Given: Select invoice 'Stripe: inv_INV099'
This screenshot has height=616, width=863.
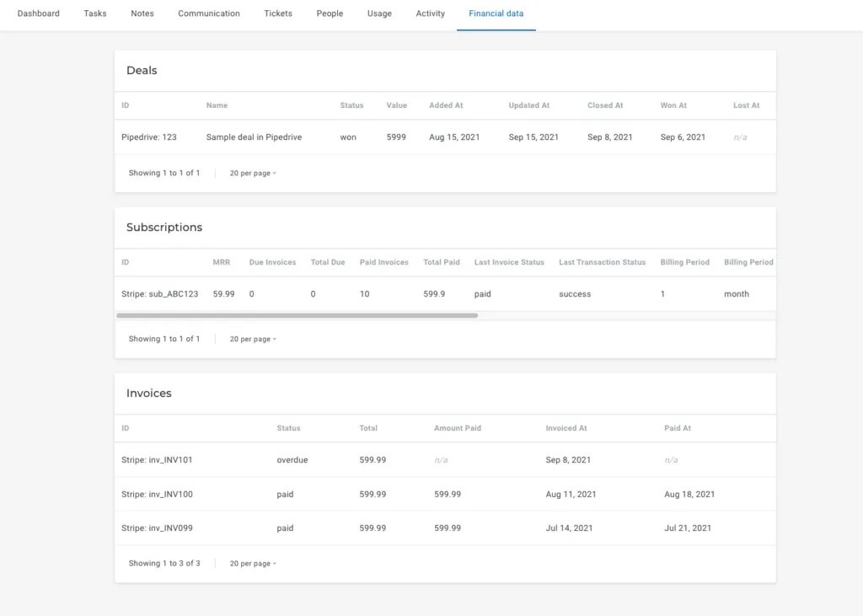Looking at the screenshot, I should [157, 528].
